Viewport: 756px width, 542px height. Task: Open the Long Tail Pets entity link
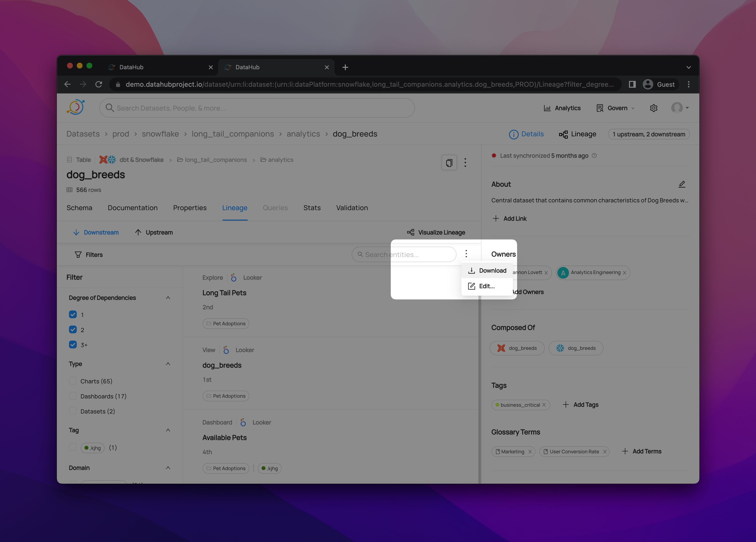pos(224,293)
